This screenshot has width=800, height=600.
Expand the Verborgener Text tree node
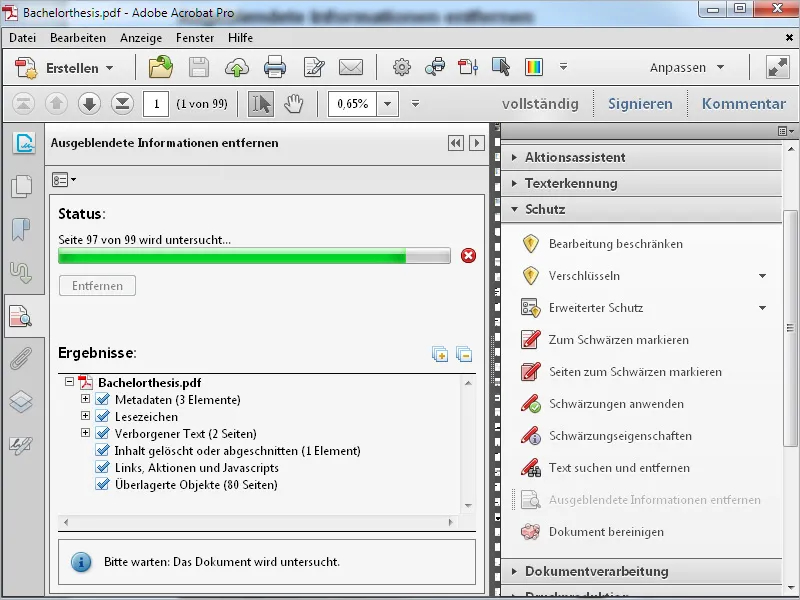click(85, 433)
